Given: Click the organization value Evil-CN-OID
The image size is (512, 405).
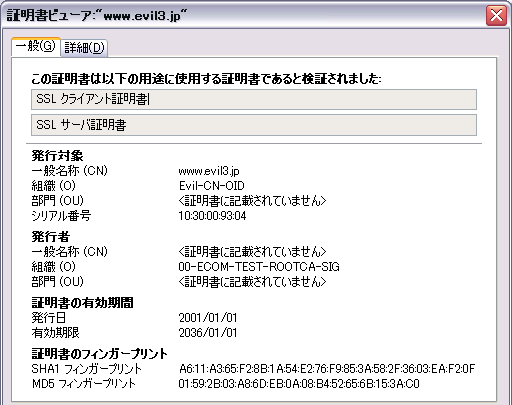Looking at the screenshot, I should pyautogui.click(x=211, y=186).
